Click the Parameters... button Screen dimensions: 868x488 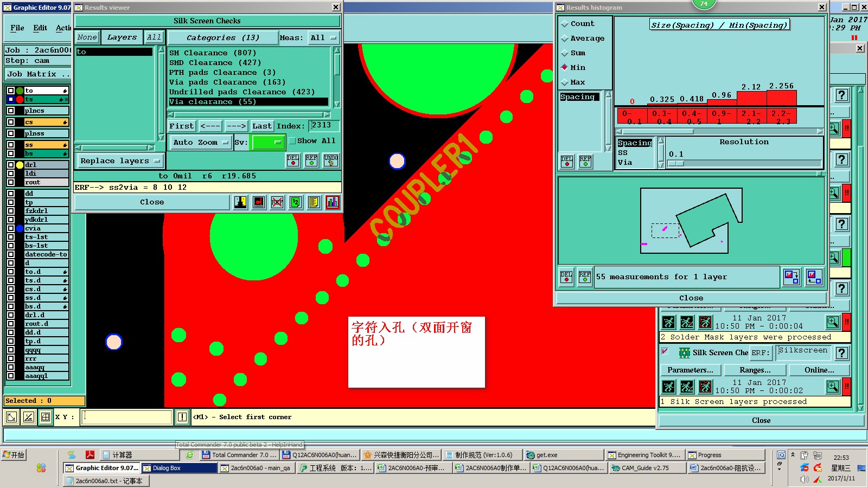click(691, 370)
